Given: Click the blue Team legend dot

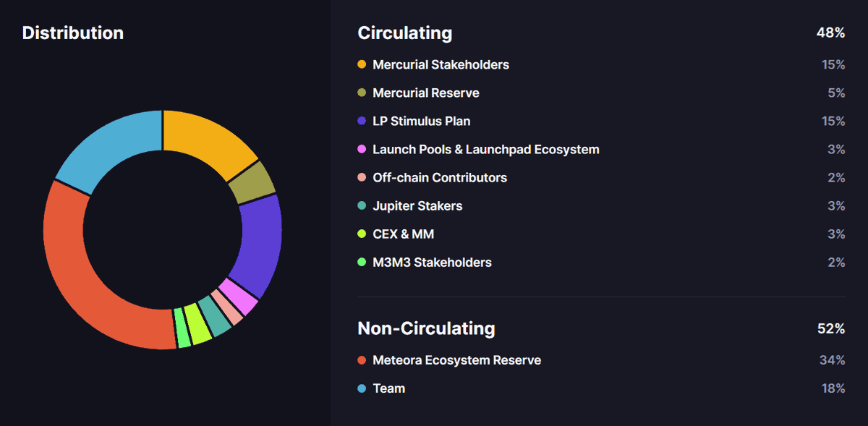Looking at the screenshot, I should pyautogui.click(x=362, y=388).
